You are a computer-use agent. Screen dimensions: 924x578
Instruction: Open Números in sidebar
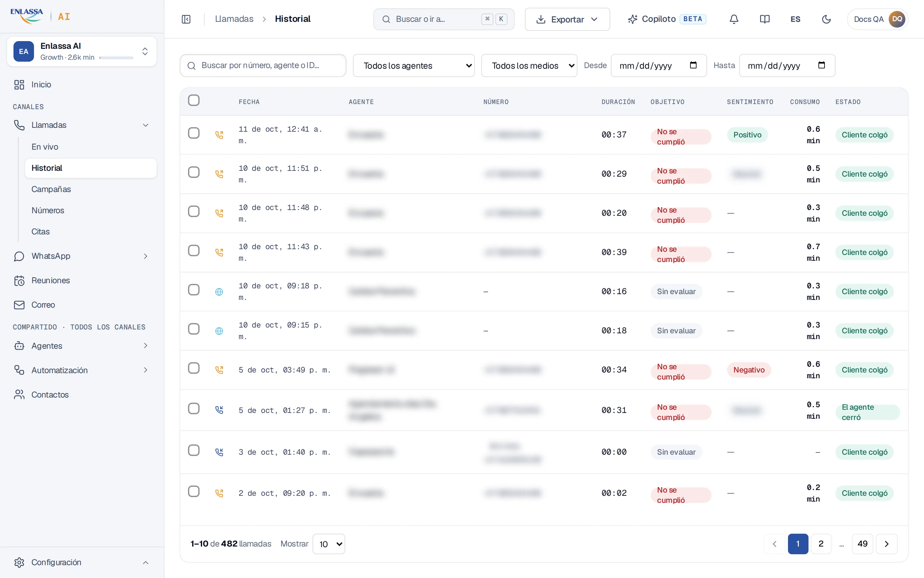coord(48,210)
